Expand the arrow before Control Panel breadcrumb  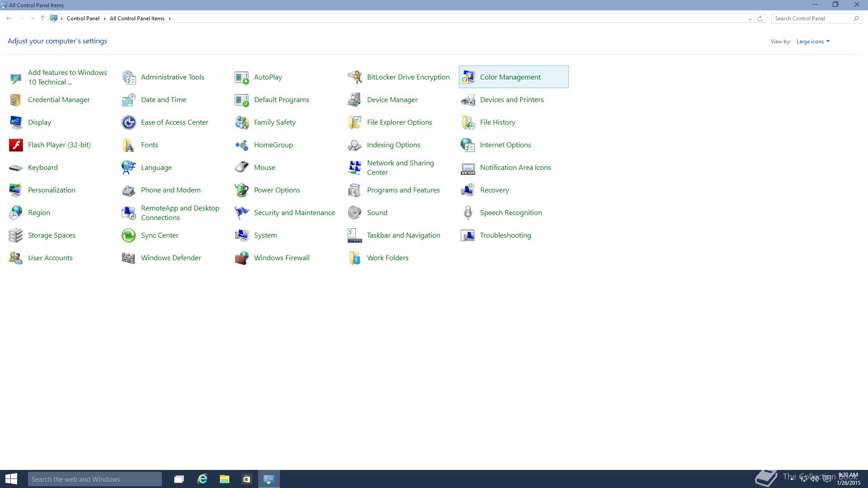point(62,19)
